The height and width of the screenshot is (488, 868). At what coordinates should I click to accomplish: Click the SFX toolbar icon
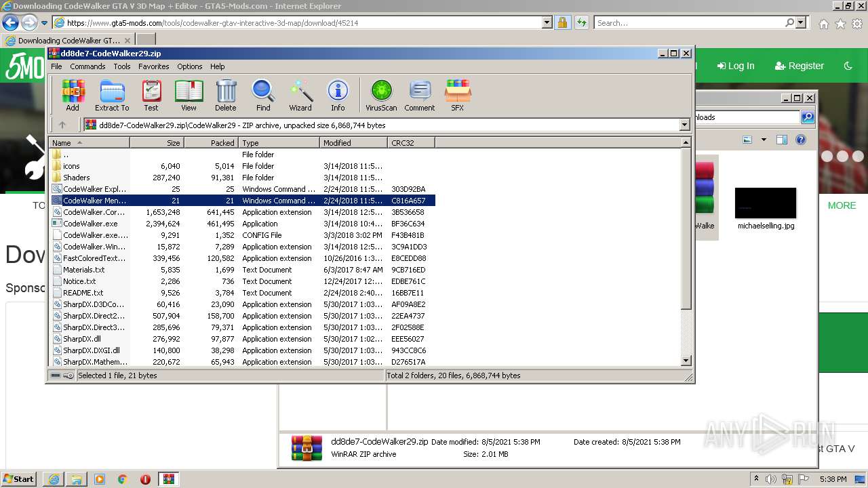point(458,96)
